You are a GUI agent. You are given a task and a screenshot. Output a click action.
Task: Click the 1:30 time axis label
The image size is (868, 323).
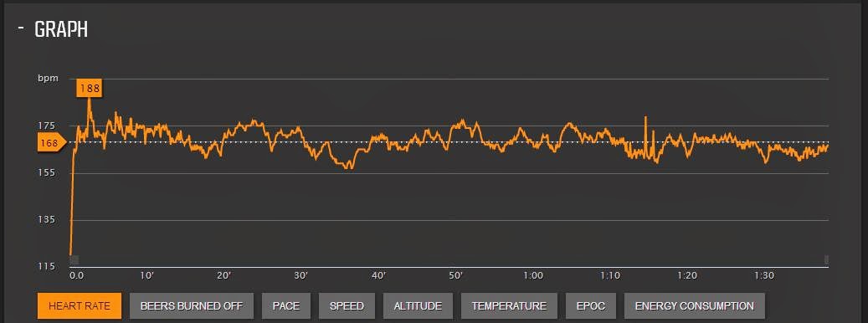764,275
